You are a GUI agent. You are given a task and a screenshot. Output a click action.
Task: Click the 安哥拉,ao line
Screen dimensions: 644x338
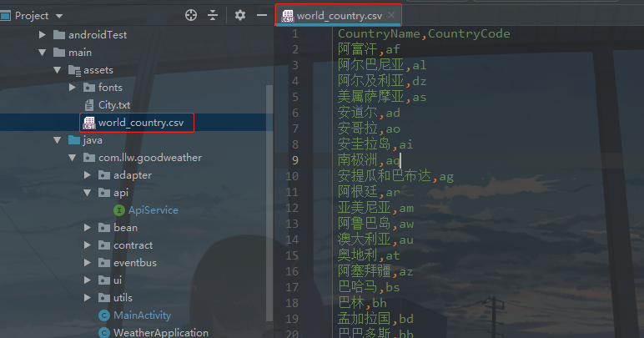point(369,129)
